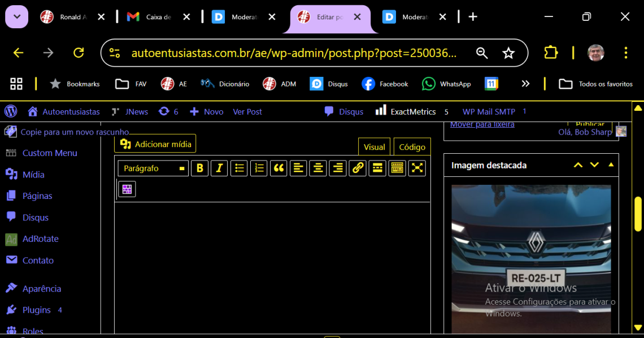Insert or edit a link

[x=358, y=168]
